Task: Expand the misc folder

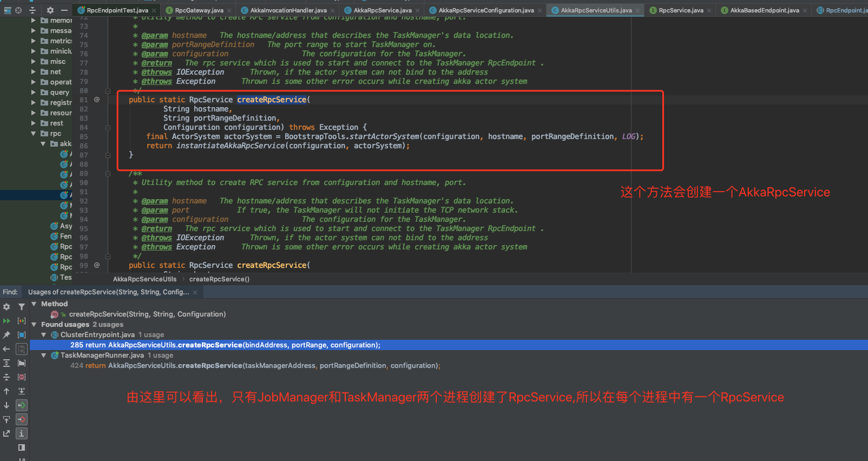Action: click(34, 62)
